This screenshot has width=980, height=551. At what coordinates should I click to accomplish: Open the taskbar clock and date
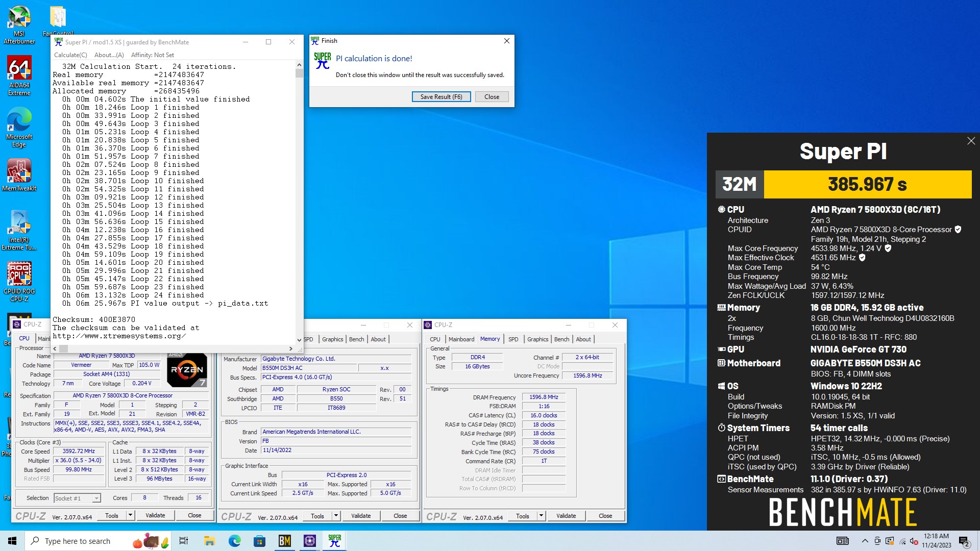[x=936, y=541]
